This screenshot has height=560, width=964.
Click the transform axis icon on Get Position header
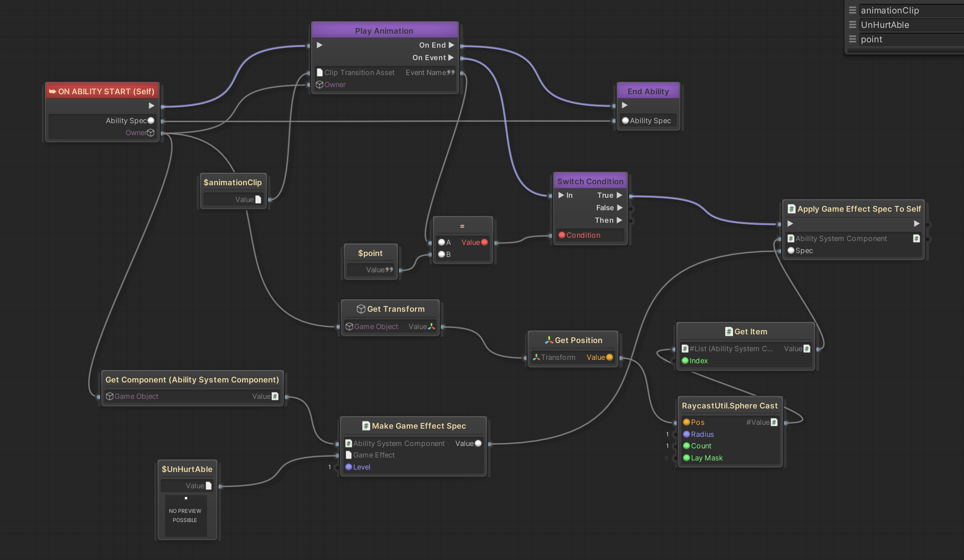point(549,340)
